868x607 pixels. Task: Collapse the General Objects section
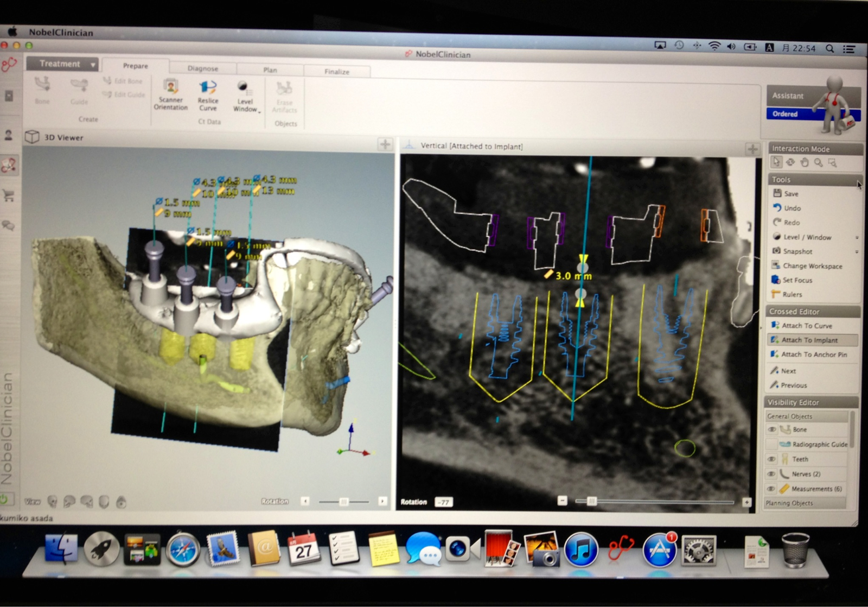click(x=806, y=416)
